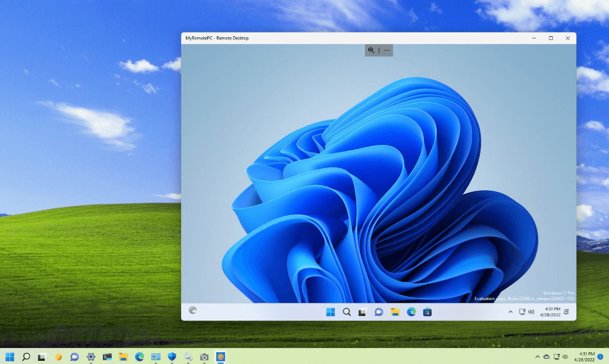This screenshot has width=609, height=364.
Task: Click the Remote Desktop app on the local taskbar
Action: point(220,357)
